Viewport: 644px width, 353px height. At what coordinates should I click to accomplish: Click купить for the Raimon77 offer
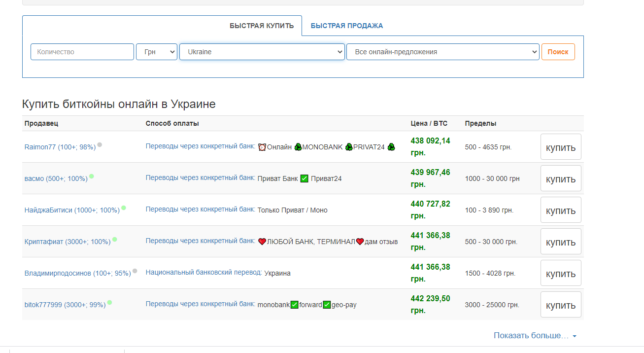click(561, 147)
